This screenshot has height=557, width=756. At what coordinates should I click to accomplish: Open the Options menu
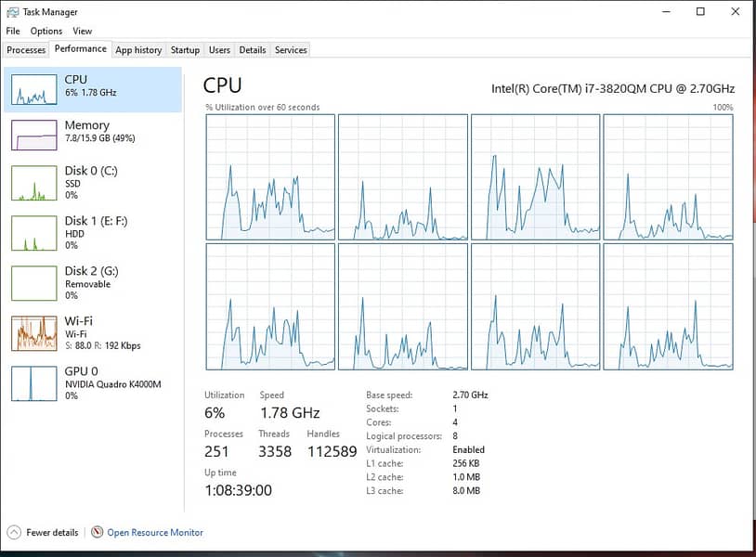click(46, 31)
